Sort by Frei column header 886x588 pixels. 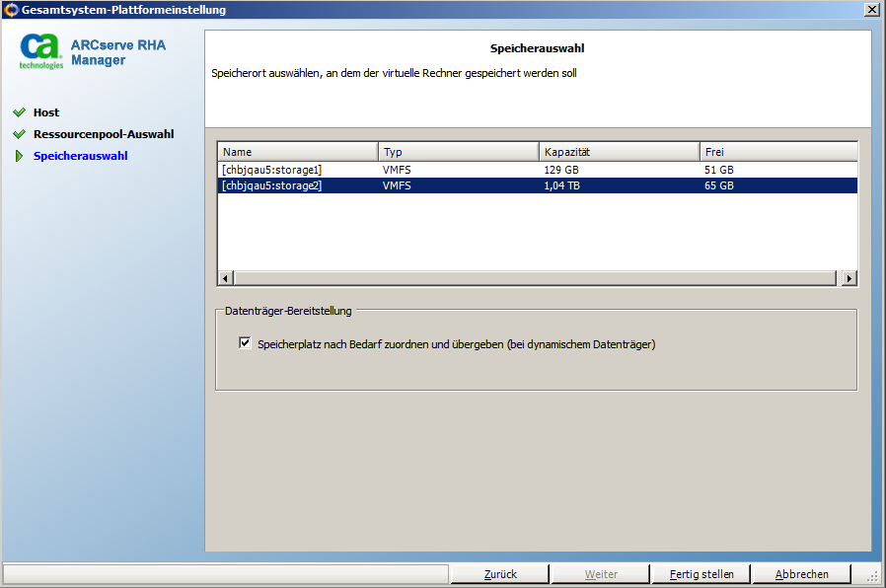[x=778, y=152]
